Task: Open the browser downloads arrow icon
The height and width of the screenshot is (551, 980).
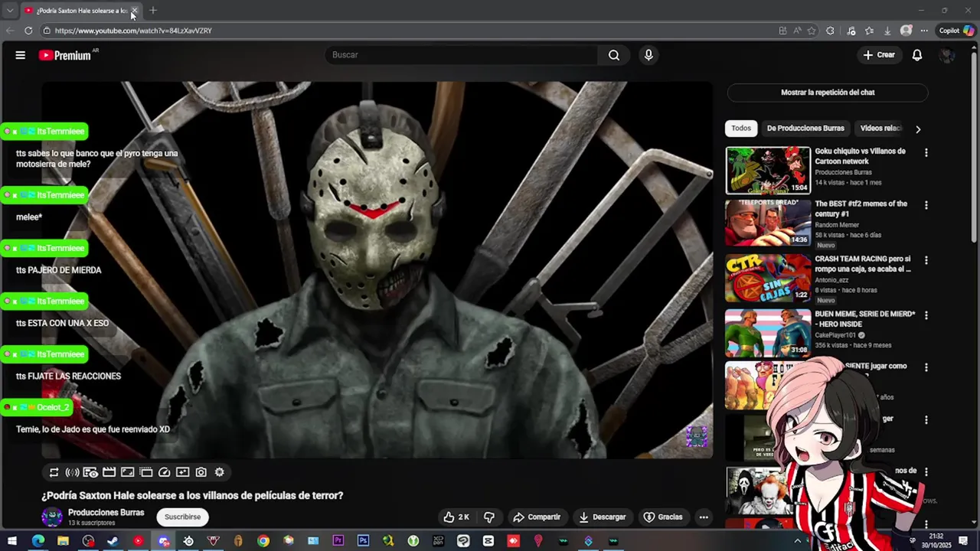Action: click(887, 31)
